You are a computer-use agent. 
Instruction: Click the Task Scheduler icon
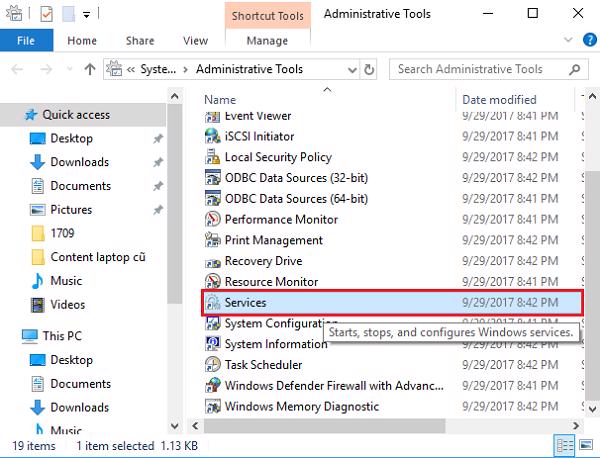(x=212, y=365)
